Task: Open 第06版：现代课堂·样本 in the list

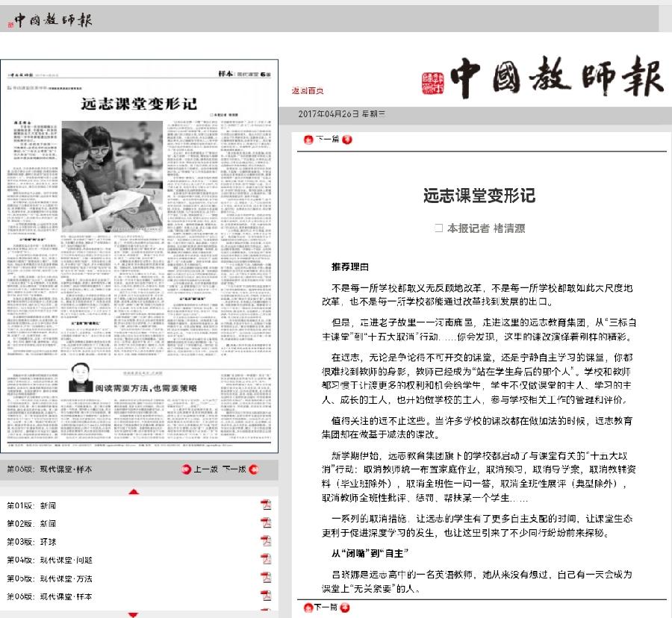Action: click(x=49, y=597)
